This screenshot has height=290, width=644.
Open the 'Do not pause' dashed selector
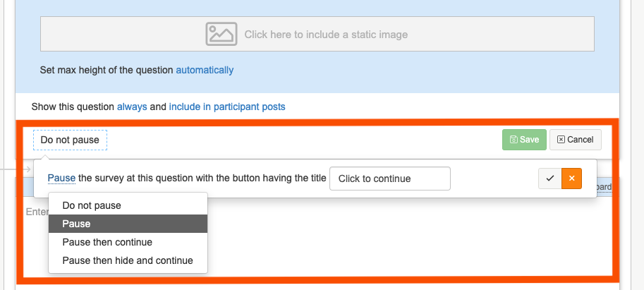click(70, 140)
